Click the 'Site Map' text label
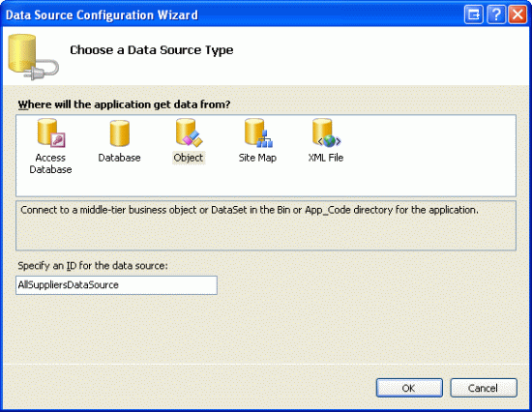 (x=257, y=158)
